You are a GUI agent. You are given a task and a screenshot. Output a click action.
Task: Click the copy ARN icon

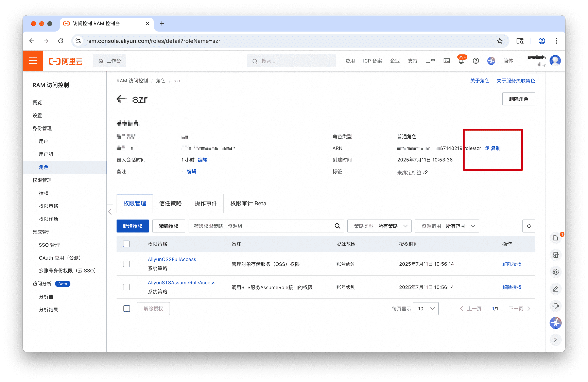tap(486, 148)
